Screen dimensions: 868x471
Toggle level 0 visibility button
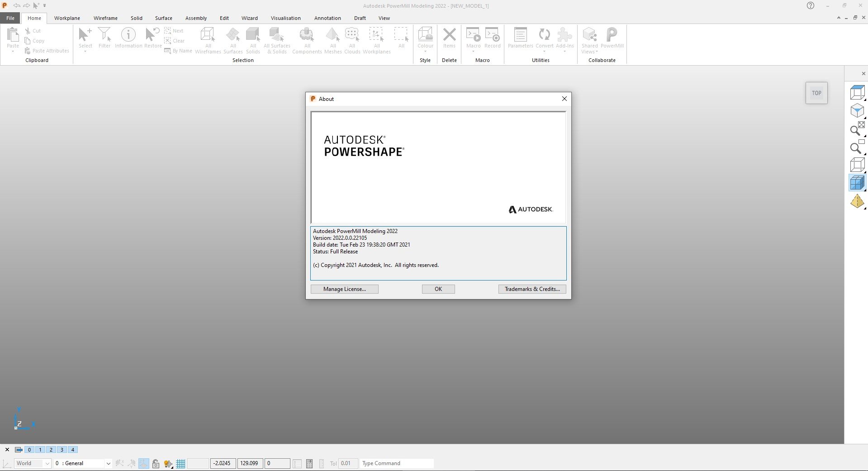point(29,450)
